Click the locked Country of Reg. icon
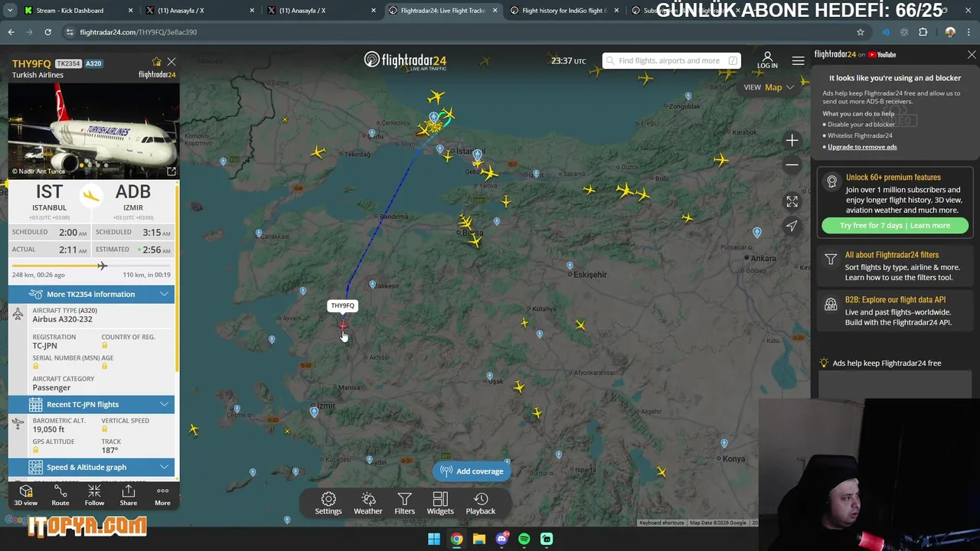This screenshot has height=551, width=980. tap(105, 346)
